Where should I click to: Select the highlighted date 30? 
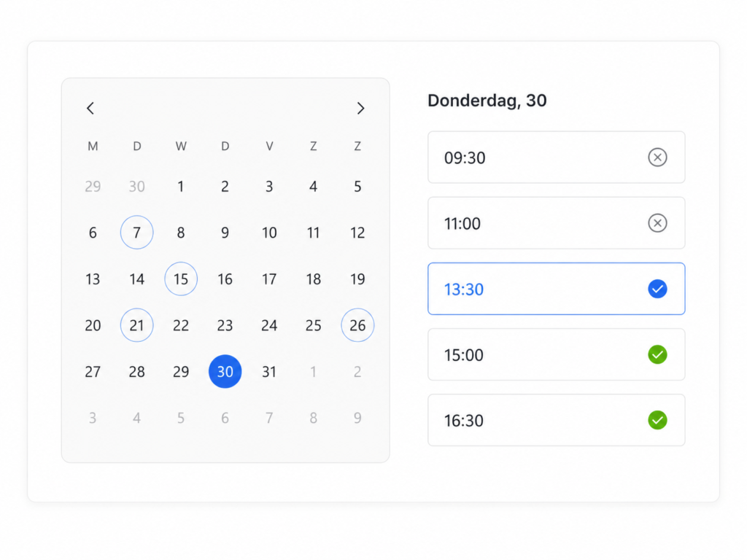click(225, 371)
